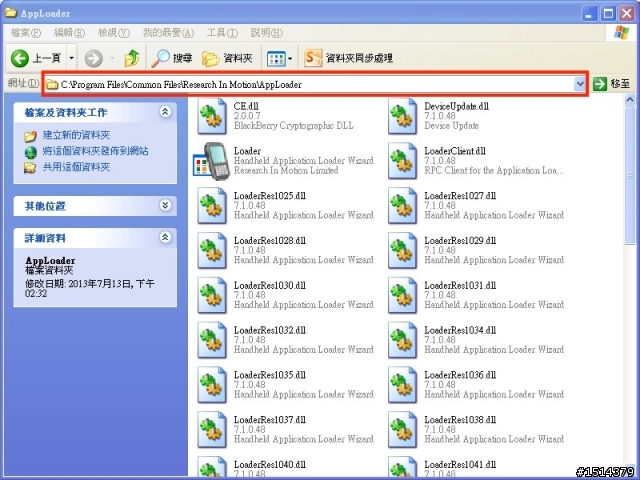
Task: Expand the address bar dropdown arrow
Action: (x=580, y=84)
